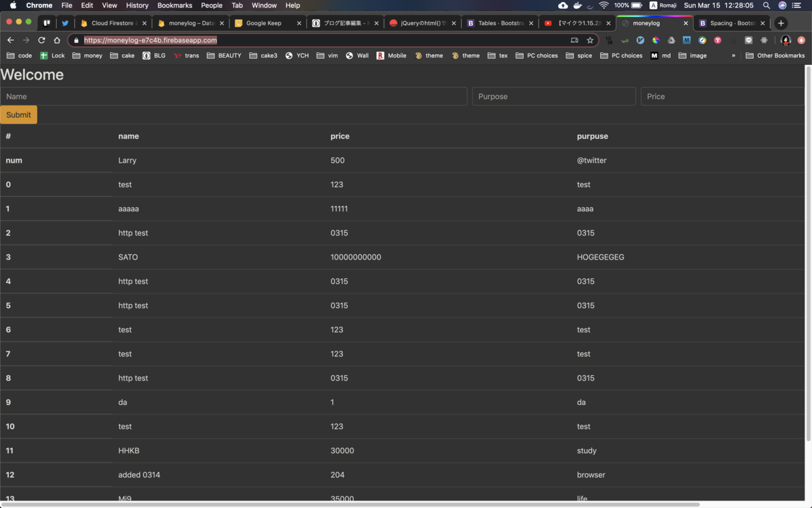View site security lock info
The width and height of the screenshot is (812, 508).
coord(76,40)
